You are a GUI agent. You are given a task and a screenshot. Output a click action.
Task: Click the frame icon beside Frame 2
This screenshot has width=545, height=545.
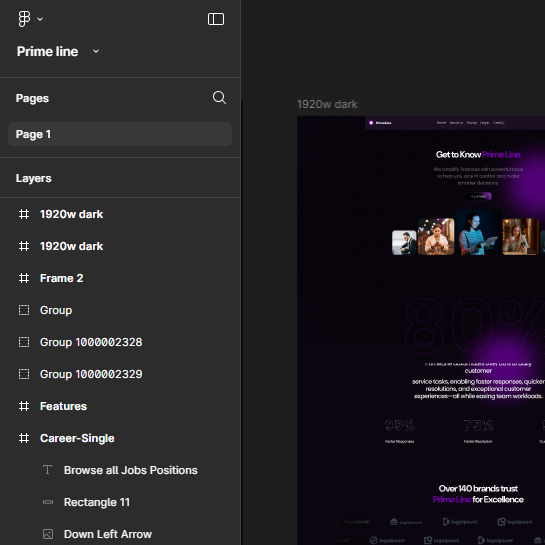point(24,278)
